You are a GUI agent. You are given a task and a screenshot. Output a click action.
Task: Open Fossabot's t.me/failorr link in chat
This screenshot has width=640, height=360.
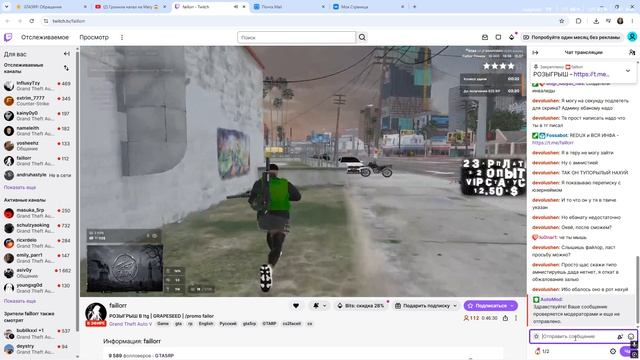click(x=553, y=143)
